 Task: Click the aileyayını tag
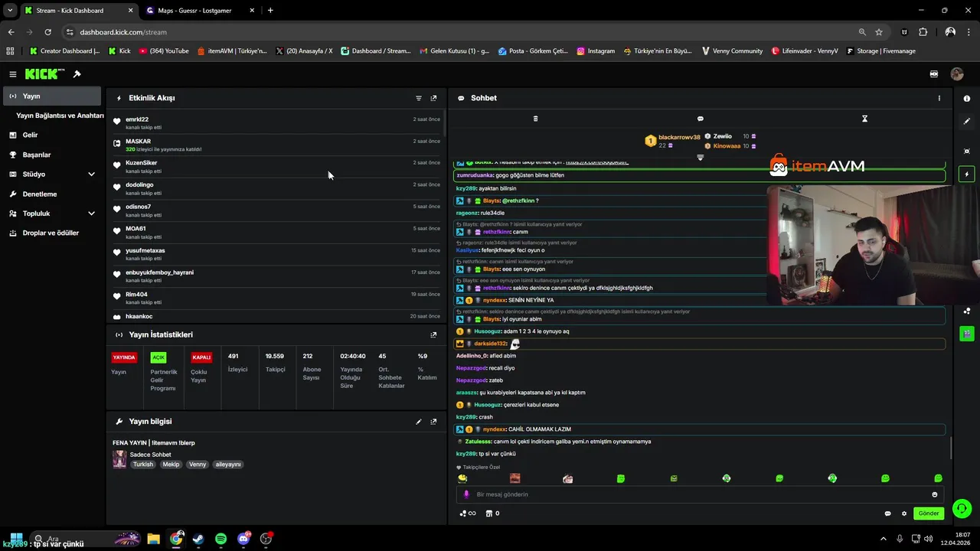[x=228, y=465]
